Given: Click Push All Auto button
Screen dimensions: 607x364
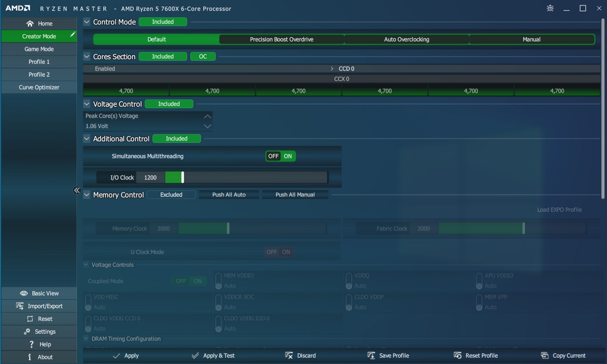Looking at the screenshot, I should click(229, 194).
